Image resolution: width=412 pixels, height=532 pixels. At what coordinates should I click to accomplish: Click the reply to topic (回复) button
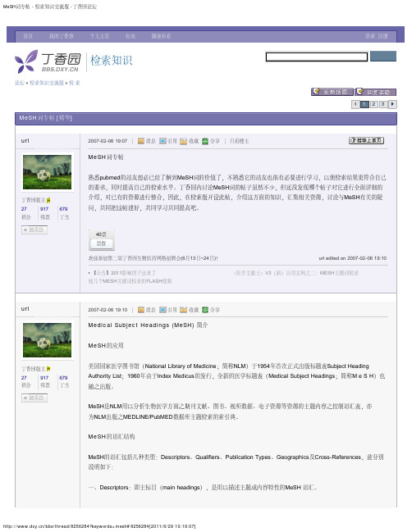pos(376,92)
